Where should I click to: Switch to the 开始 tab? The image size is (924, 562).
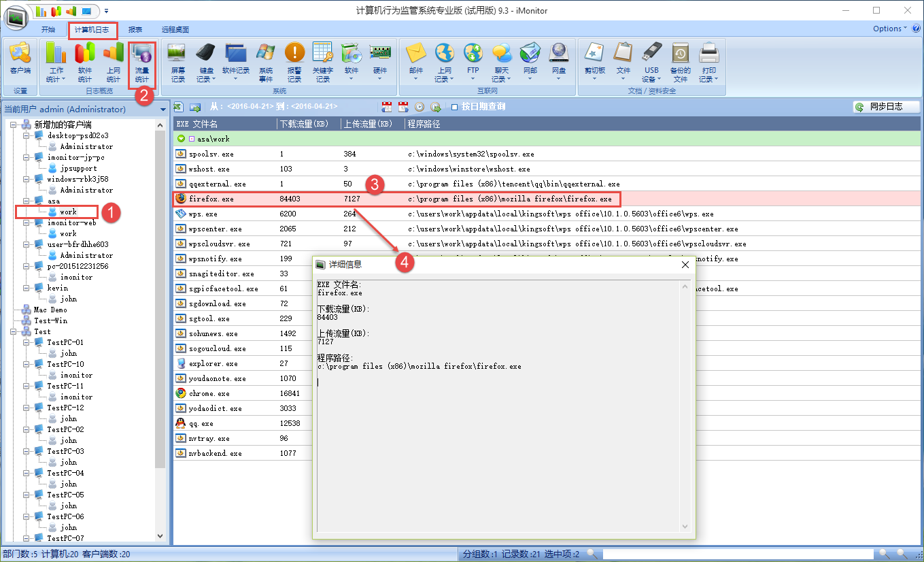48,30
